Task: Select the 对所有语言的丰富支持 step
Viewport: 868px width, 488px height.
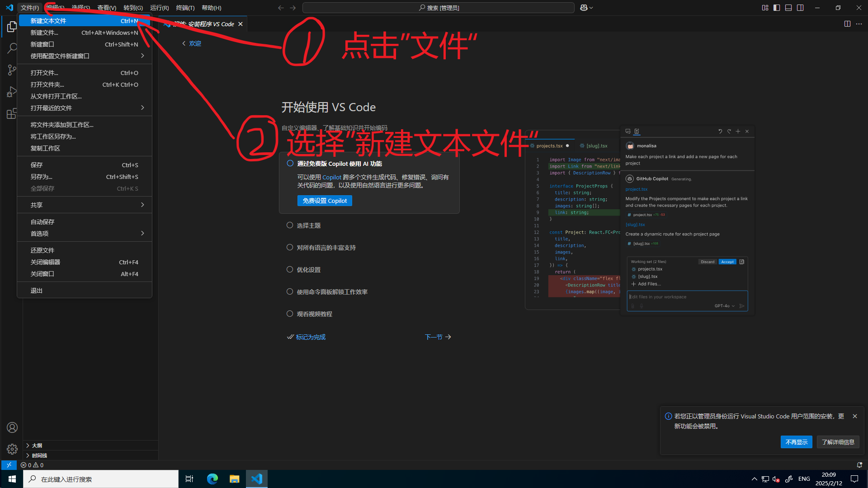Action: point(326,248)
